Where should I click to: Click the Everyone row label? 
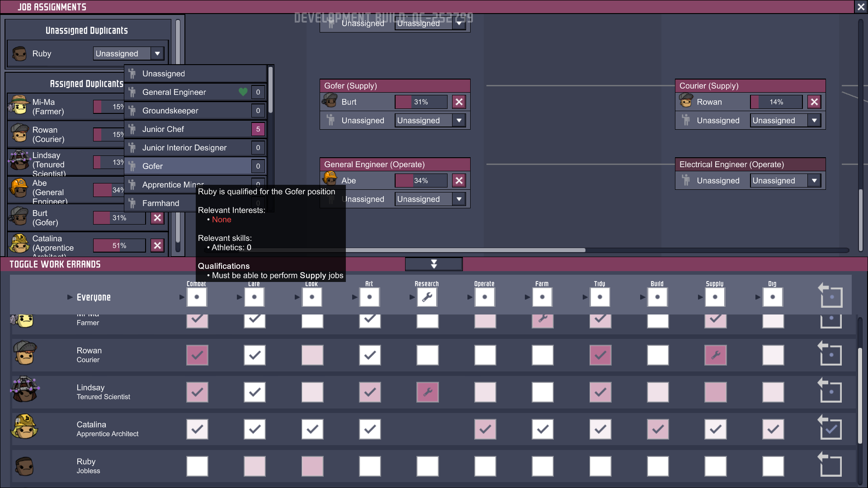(x=94, y=297)
